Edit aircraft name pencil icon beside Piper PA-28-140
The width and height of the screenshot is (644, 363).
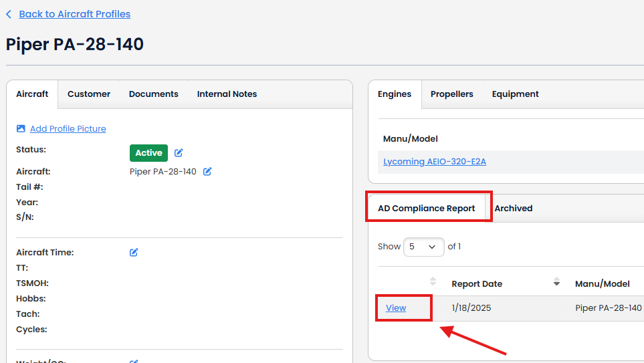pos(207,172)
